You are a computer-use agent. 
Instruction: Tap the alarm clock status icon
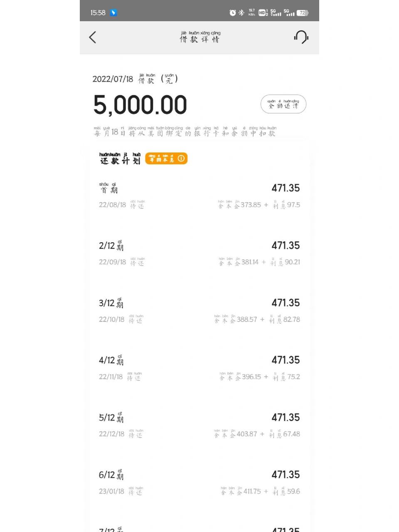(x=233, y=13)
